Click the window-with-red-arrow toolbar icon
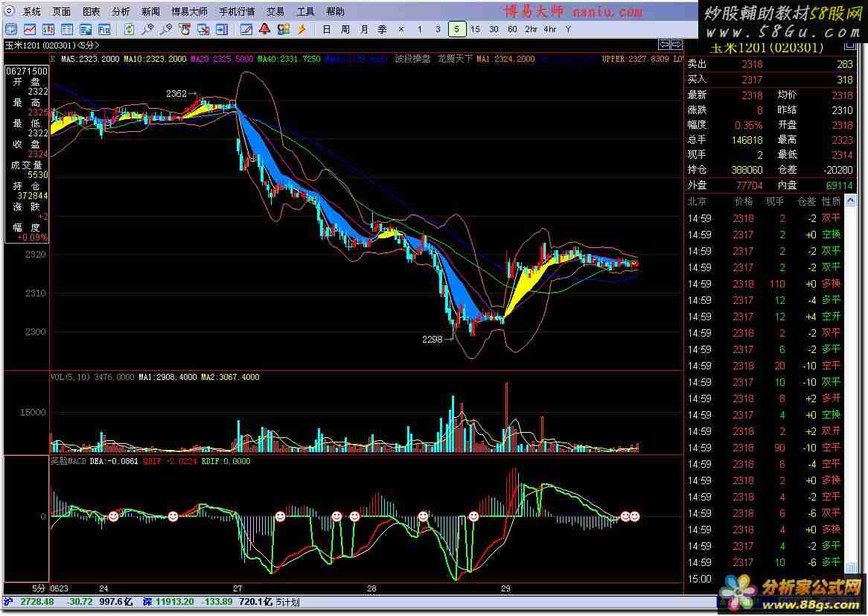Viewport: 868px width, 616px height. 203,29
